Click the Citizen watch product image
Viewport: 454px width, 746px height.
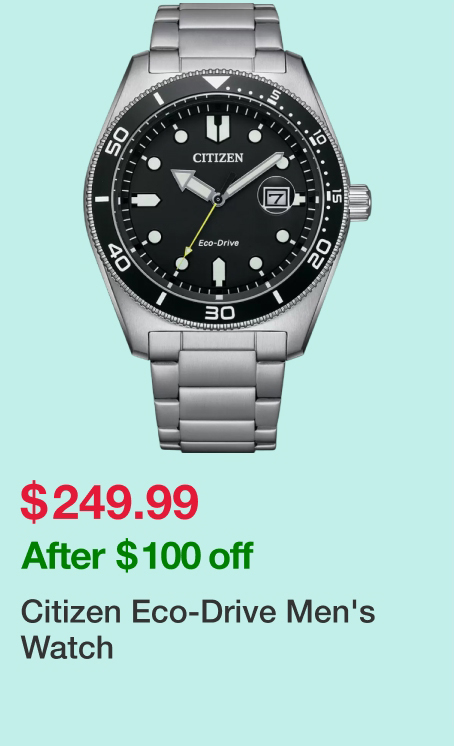point(228,227)
